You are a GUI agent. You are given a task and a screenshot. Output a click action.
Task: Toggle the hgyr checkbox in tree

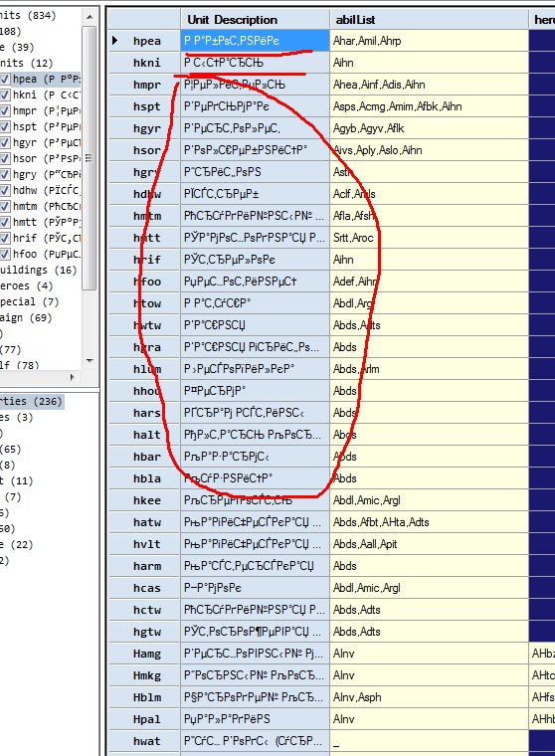5,142
